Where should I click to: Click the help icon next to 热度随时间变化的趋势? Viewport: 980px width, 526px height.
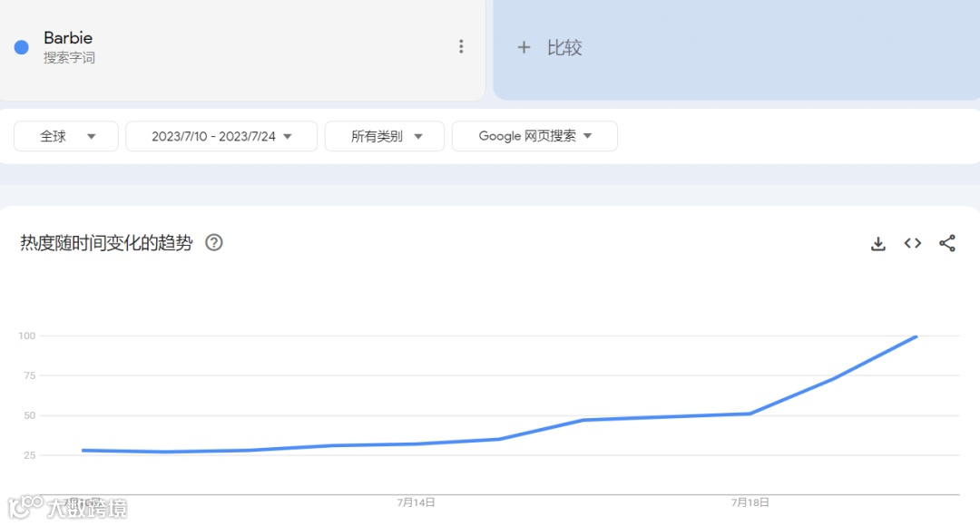[x=214, y=242]
